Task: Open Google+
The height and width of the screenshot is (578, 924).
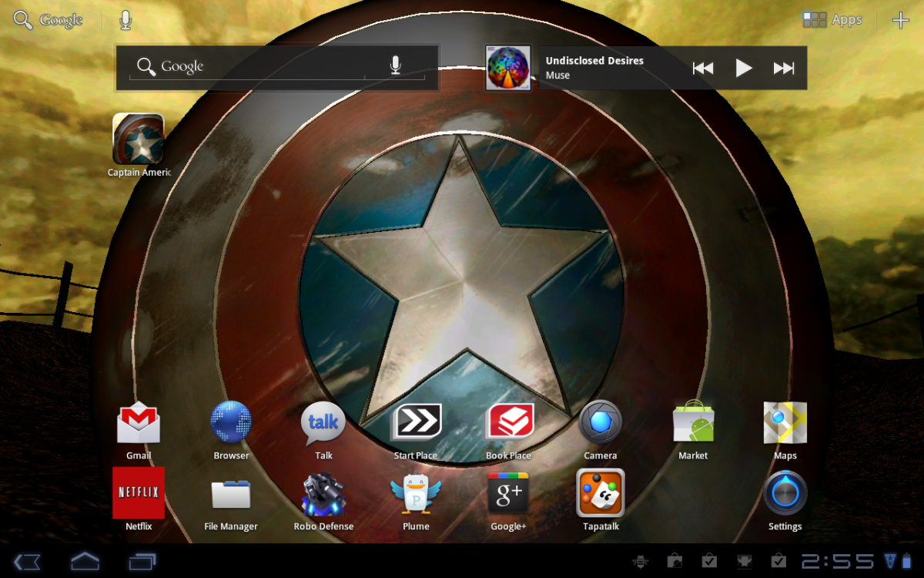Action: point(508,493)
